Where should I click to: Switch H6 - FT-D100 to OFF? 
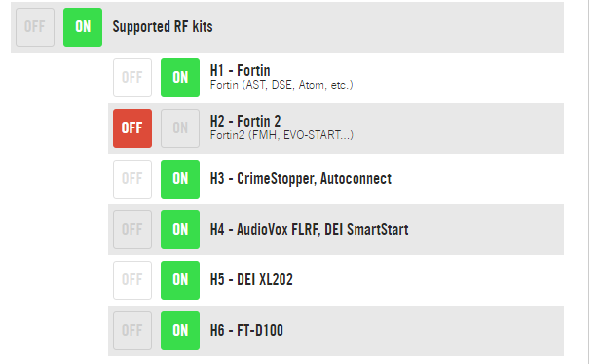click(x=132, y=331)
